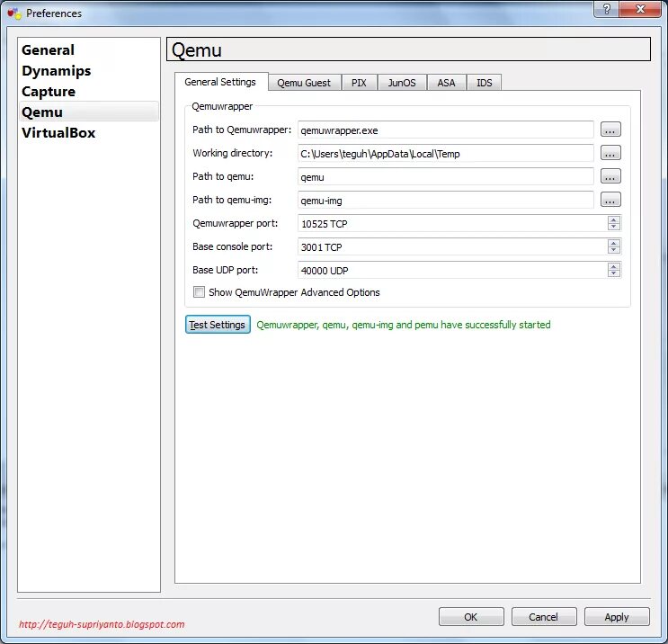The width and height of the screenshot is (668, 644).
Task: Click the Path to qemu-img label
Action: point(232,200)
